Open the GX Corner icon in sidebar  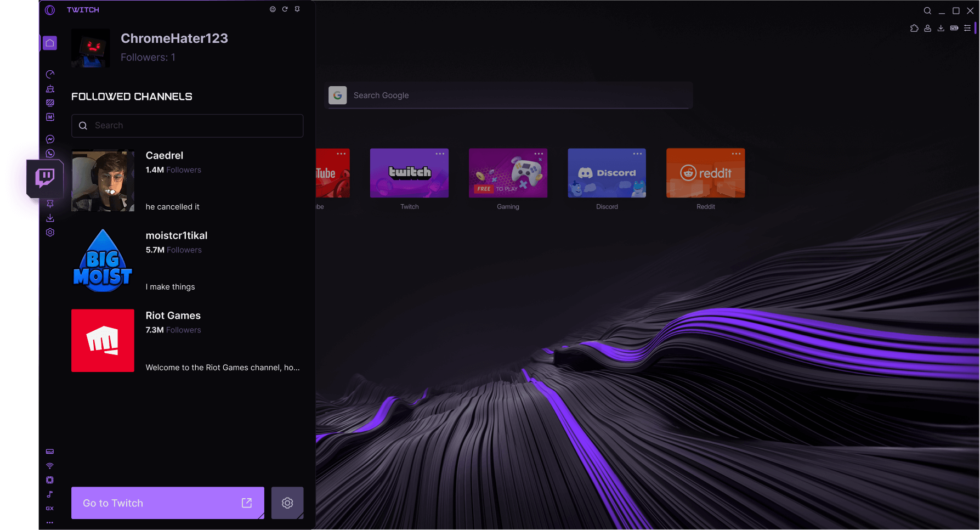49,508
